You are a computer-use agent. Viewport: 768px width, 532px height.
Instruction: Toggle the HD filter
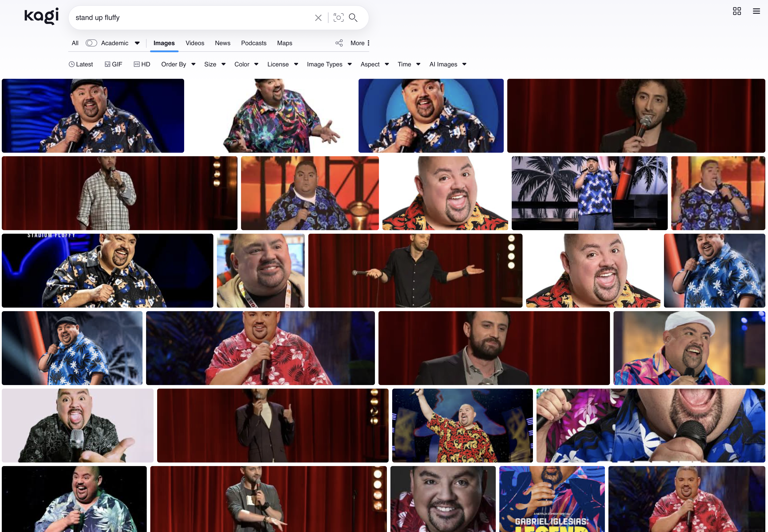click(x=142, y=64)
